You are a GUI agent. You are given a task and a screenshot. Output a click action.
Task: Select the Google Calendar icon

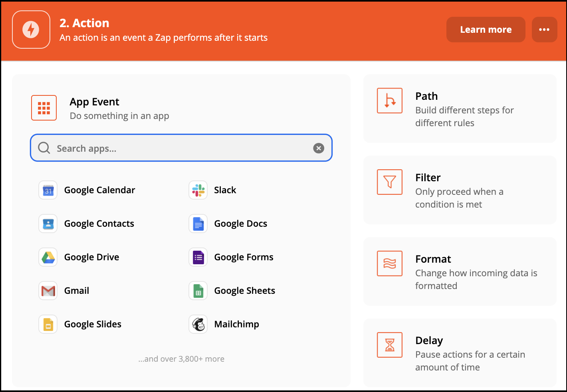pyautogui.click(x=48, y=190)
